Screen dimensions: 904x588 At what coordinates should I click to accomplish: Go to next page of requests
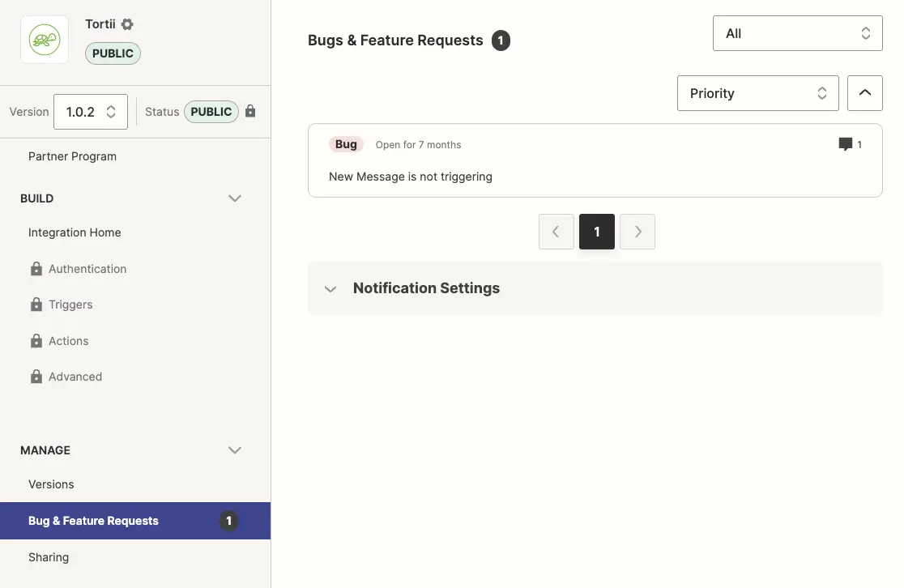[637, 232]
